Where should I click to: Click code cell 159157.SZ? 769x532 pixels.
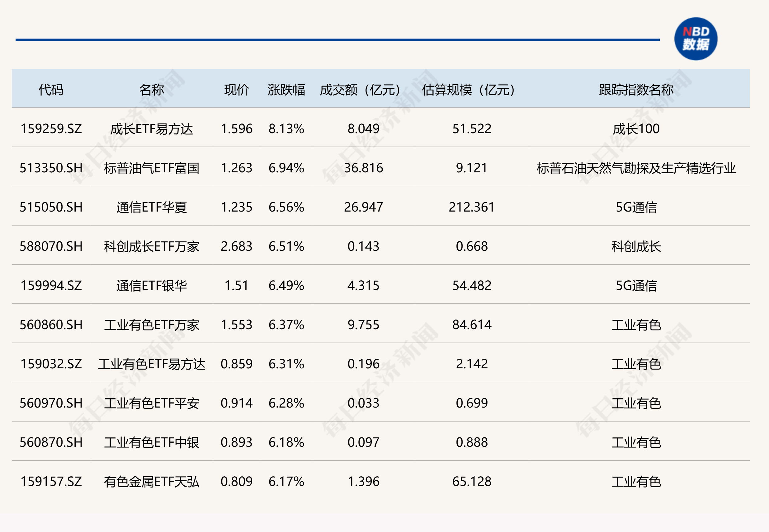pos(51,482)
